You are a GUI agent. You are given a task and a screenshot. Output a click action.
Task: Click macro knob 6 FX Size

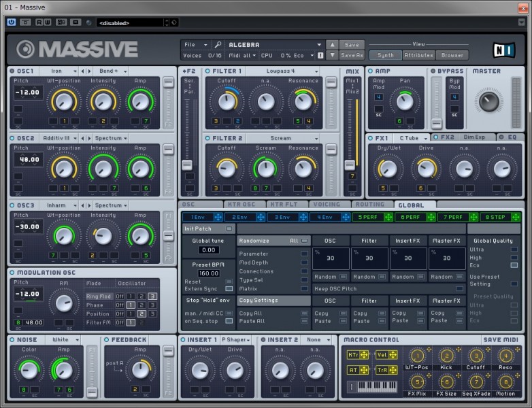pos(446,382)
